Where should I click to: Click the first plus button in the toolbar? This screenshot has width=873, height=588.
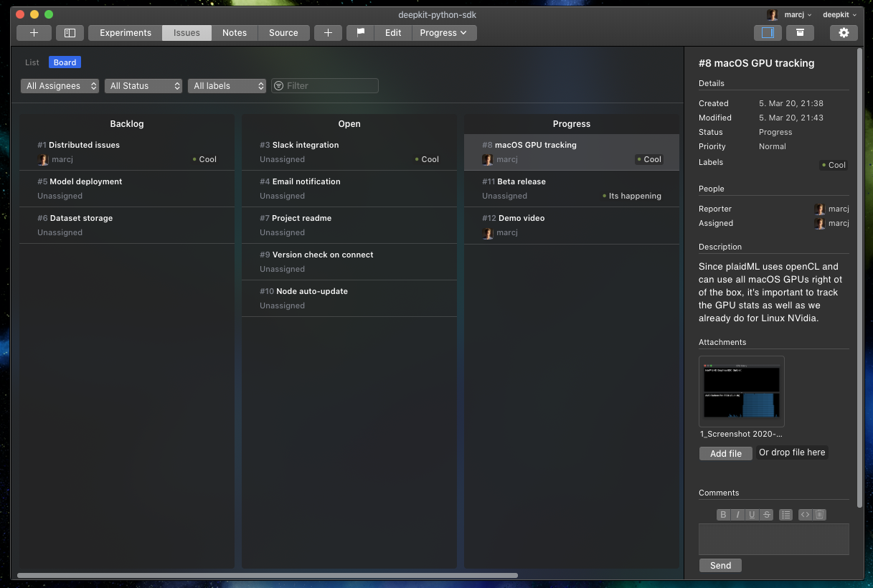(x=34, y=33)
